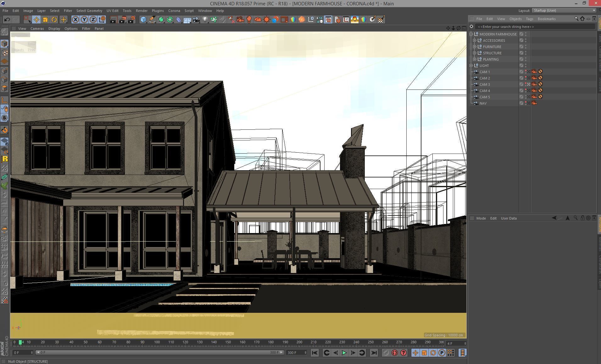Open the Corona menu
Screen dimensions: 601x364
(174, 10)
